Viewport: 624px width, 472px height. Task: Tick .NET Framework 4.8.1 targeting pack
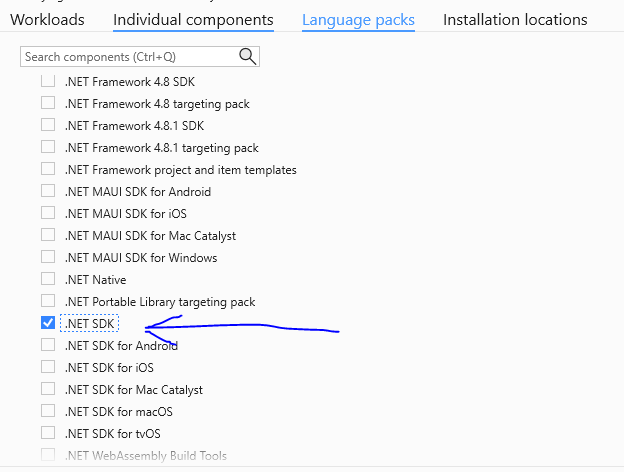pos(48,147)
